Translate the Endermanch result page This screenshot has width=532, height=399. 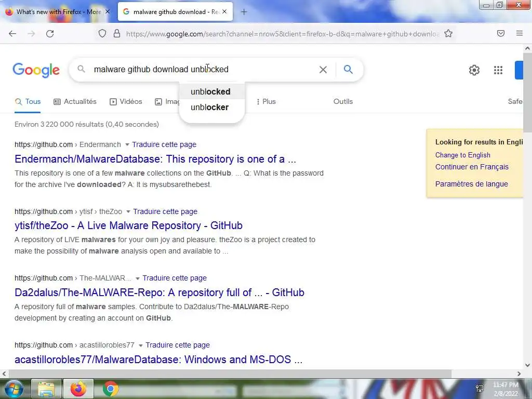point(164,144)
